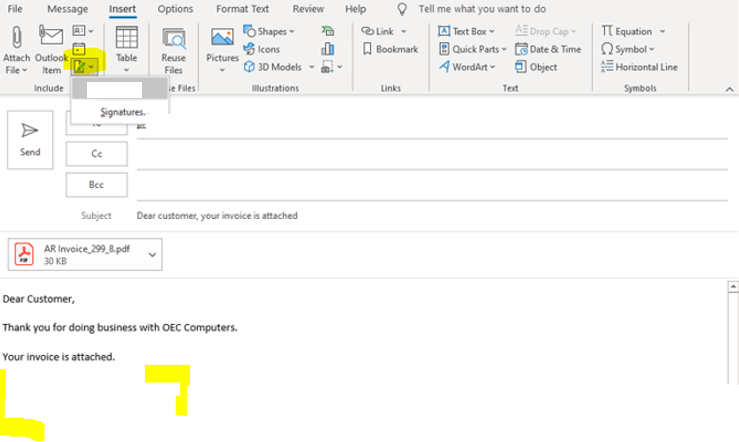Viewport: 739px width, 442px height.
Task: Open Quick Parts
Action: tap(472, 49)
